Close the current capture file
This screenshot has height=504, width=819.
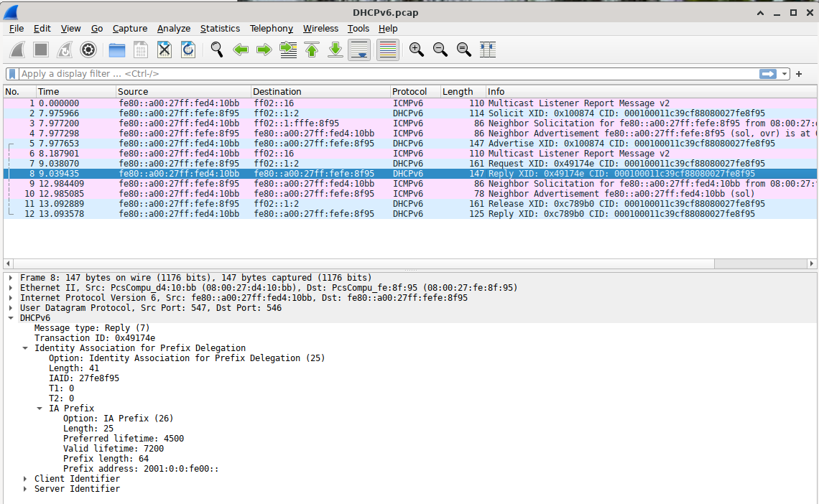click(x=164, y=50)
